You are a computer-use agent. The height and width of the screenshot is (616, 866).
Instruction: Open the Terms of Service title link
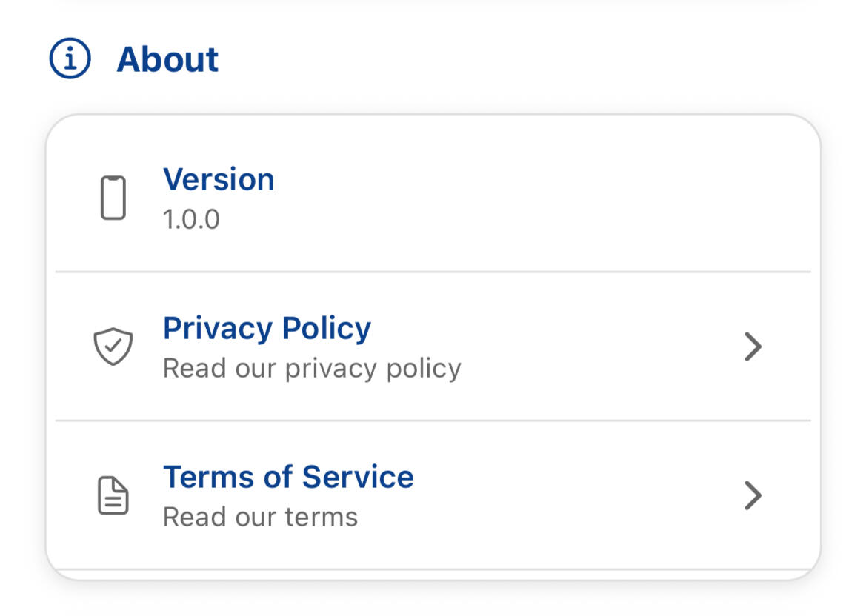tap(288, 477)
